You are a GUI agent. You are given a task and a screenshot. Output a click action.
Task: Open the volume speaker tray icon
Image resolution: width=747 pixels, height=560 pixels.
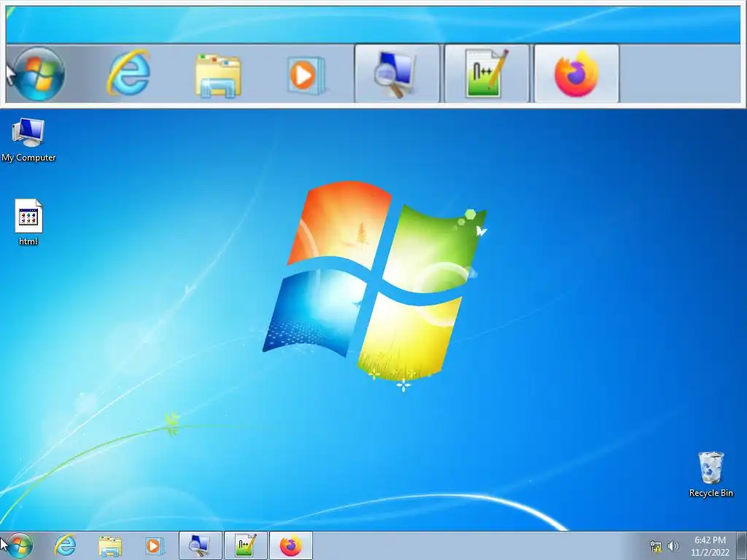coord(673,546)
